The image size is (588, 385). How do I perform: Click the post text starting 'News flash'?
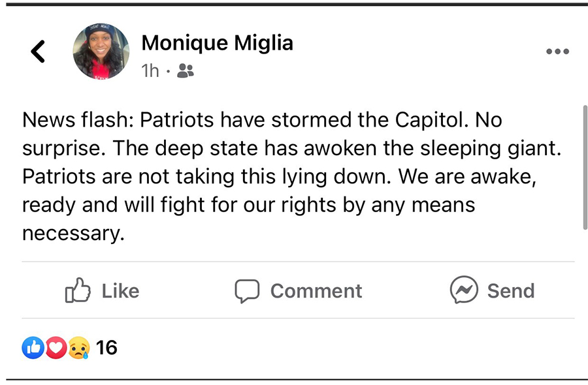261,121
